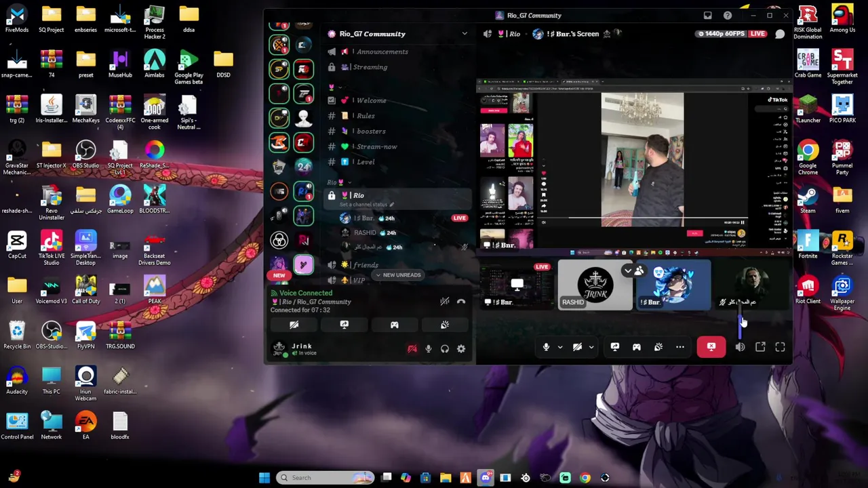The image size is (868, 488).
Task: Click NEW badge in server list
Action: coord(279,276)
